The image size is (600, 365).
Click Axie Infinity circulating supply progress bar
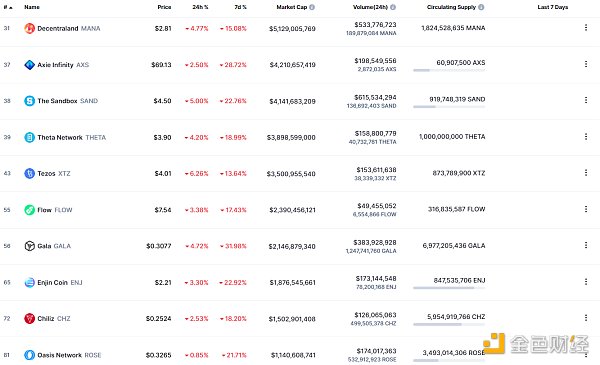pos(449,70)
